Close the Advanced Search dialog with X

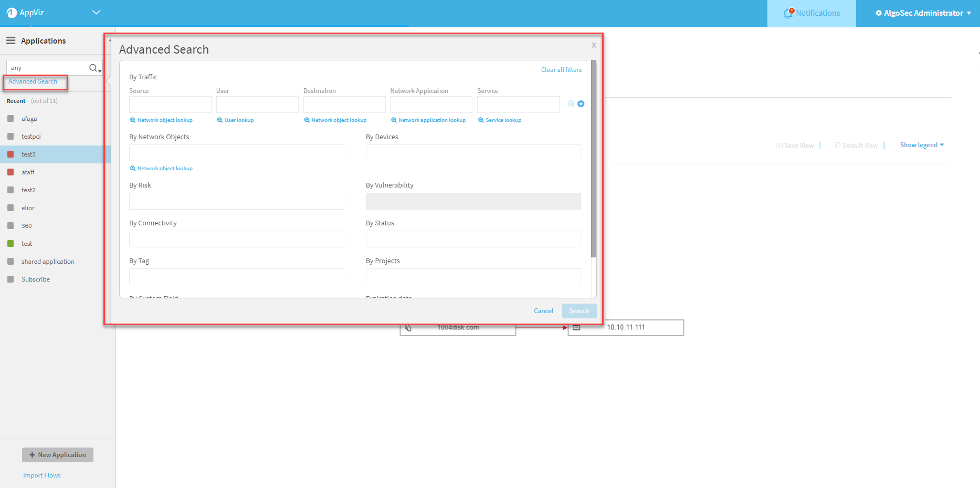(594, 45)
